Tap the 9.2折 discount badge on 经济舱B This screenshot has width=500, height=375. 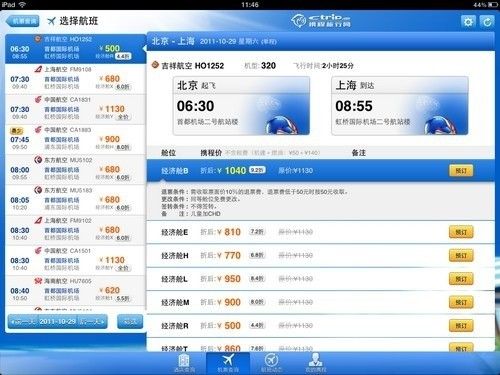[257, 170]
